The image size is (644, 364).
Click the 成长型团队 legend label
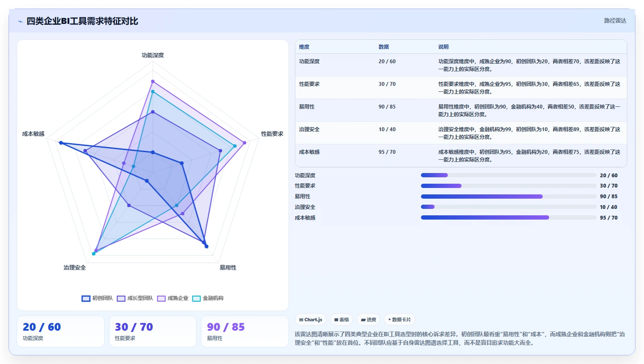[x=140, y=298]
